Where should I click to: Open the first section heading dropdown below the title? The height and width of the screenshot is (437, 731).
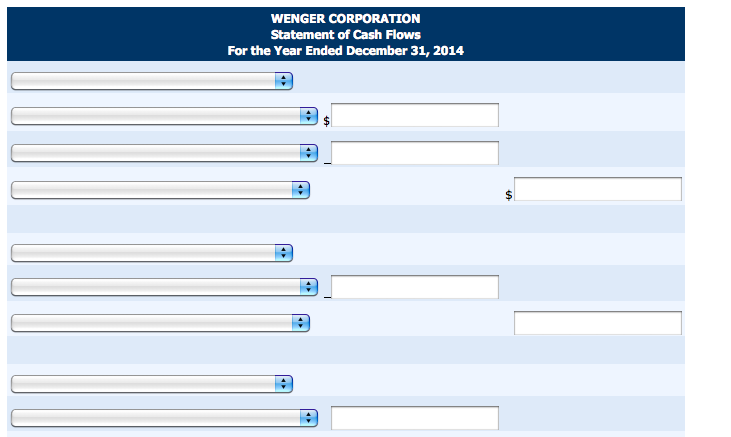pos(152,81)
